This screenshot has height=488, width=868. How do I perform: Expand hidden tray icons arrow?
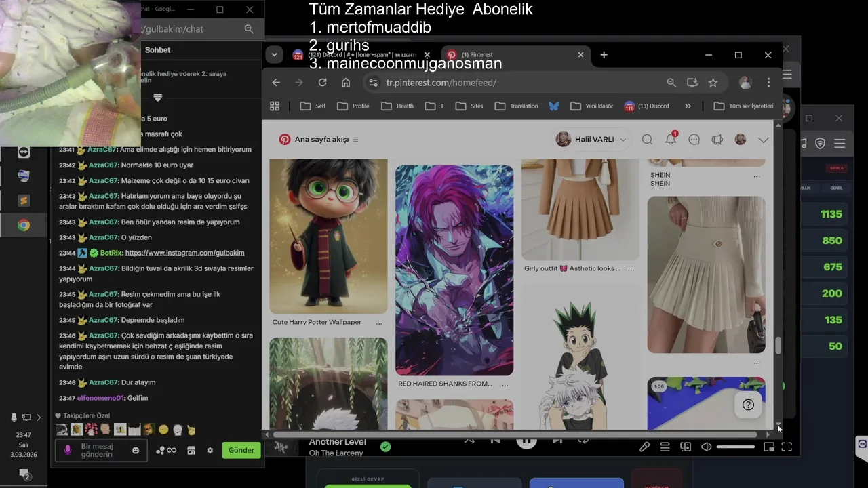pyautogui.click(x=39, y=418)
